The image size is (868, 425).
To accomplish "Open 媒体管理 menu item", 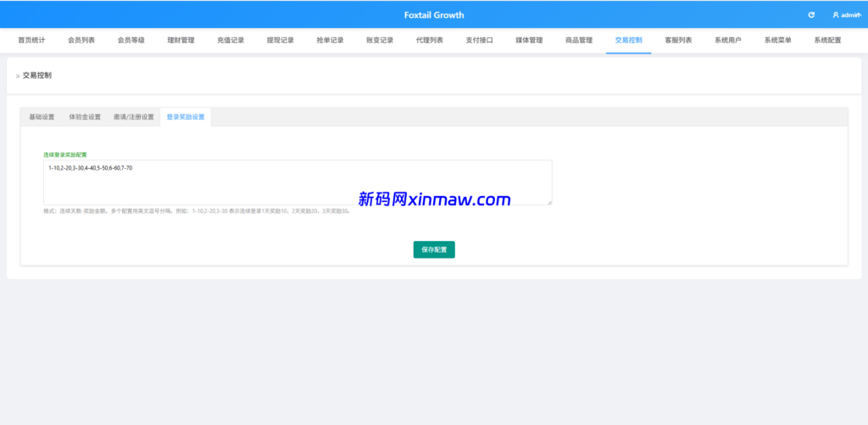I will (529, 41).
